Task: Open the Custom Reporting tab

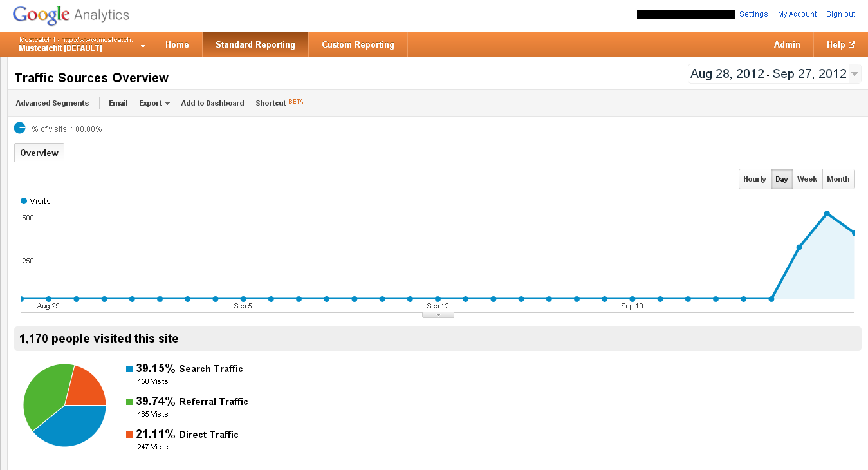Action: [x=358, y=44]
